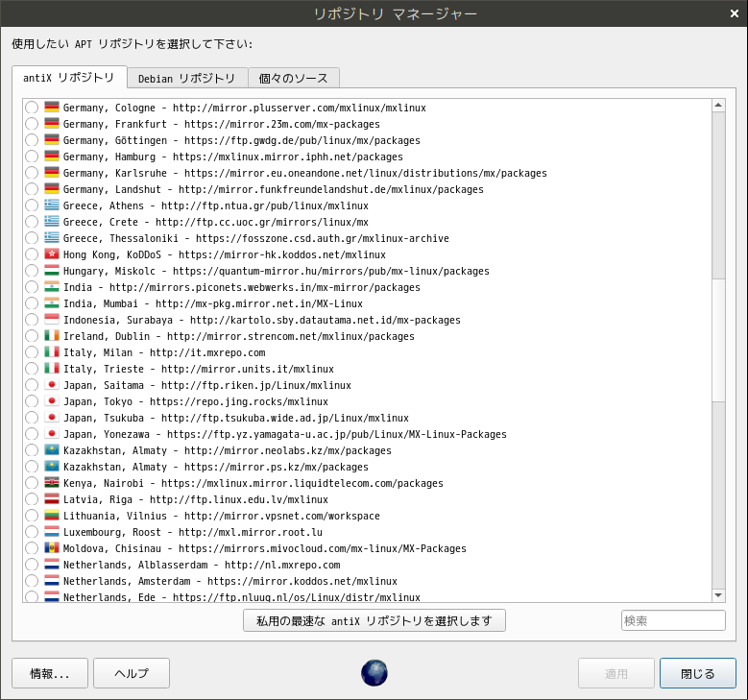This screenshot has width=748, height=700.
Task: Click the scrollbar up arrow
Action: pyautogui.click(x=718, y=105)
